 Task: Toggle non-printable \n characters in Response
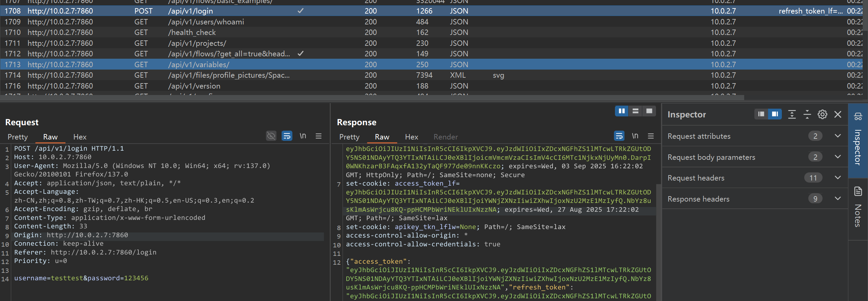pos(635,136)
